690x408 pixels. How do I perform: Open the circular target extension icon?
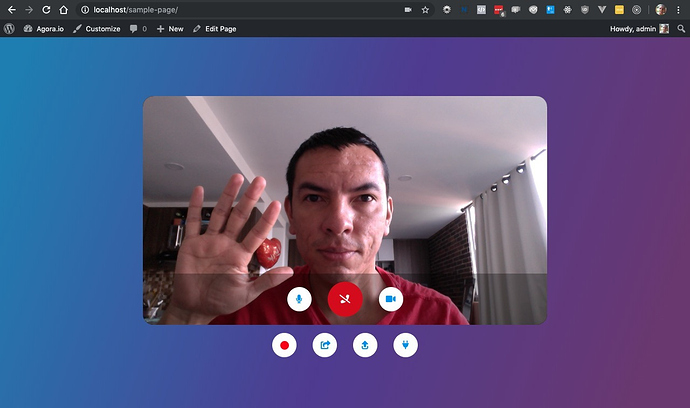[636, 10]
